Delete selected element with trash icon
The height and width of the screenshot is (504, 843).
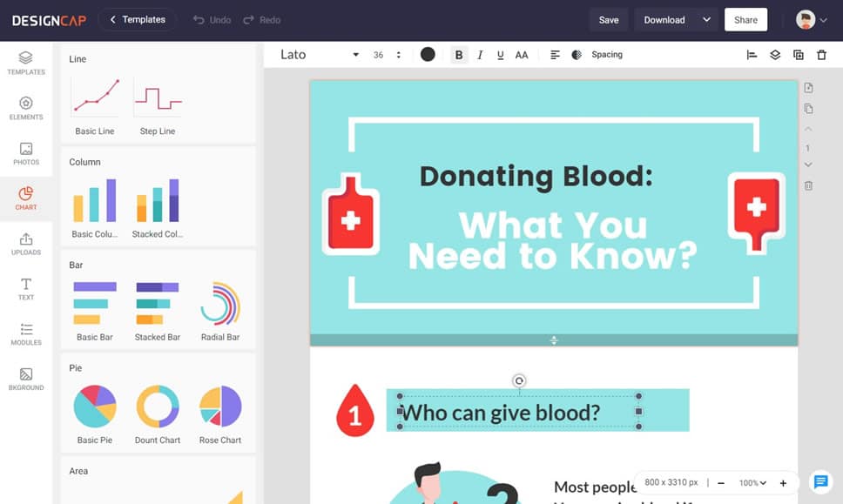click(x=821, y=55)
